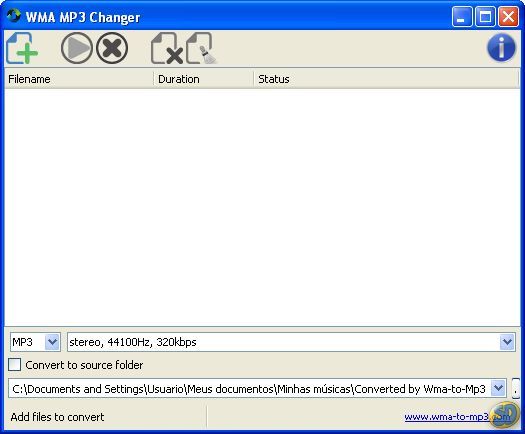Close the WMA MP3 Changer window
525x434 pixels.
tap(508, 16)
